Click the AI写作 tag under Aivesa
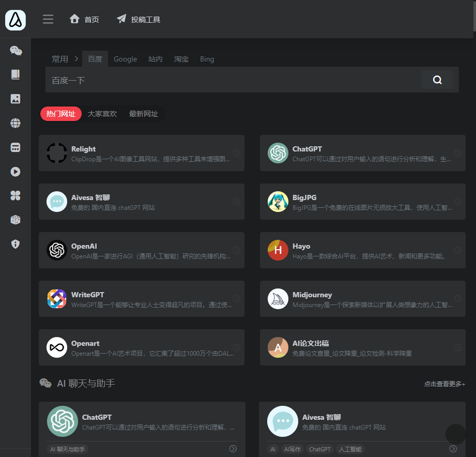This screenshot has height=457, width=476. coord(293,449)
